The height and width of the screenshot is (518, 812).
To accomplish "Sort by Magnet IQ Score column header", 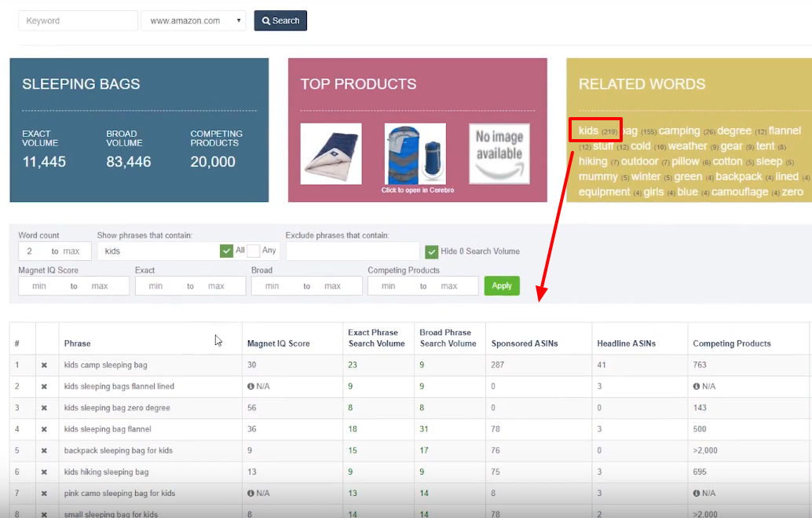I will click(x=278, y=343).
